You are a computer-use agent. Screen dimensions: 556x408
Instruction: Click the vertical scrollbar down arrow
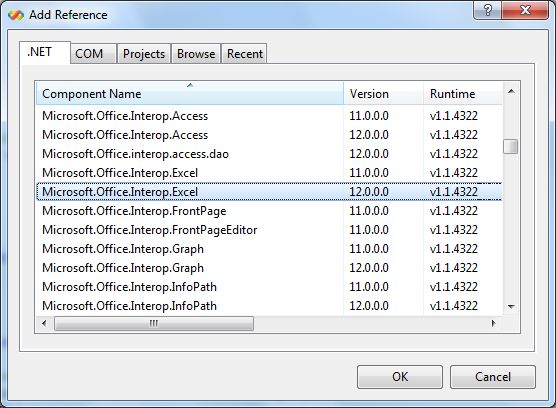(511, 307)
